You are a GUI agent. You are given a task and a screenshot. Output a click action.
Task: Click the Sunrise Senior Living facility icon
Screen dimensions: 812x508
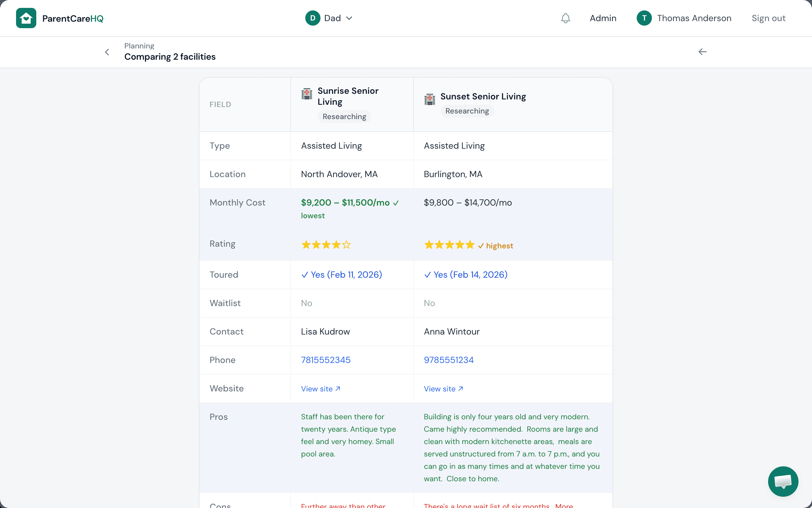(x=306, y=94)
